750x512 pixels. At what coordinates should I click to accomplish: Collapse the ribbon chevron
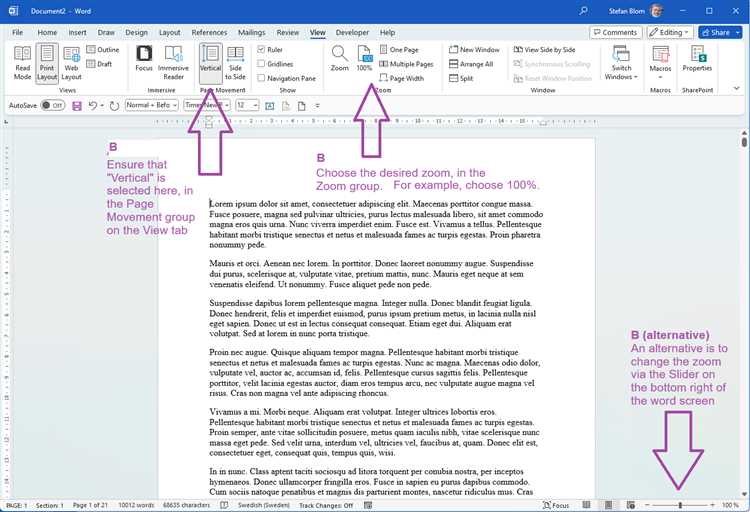737,88
